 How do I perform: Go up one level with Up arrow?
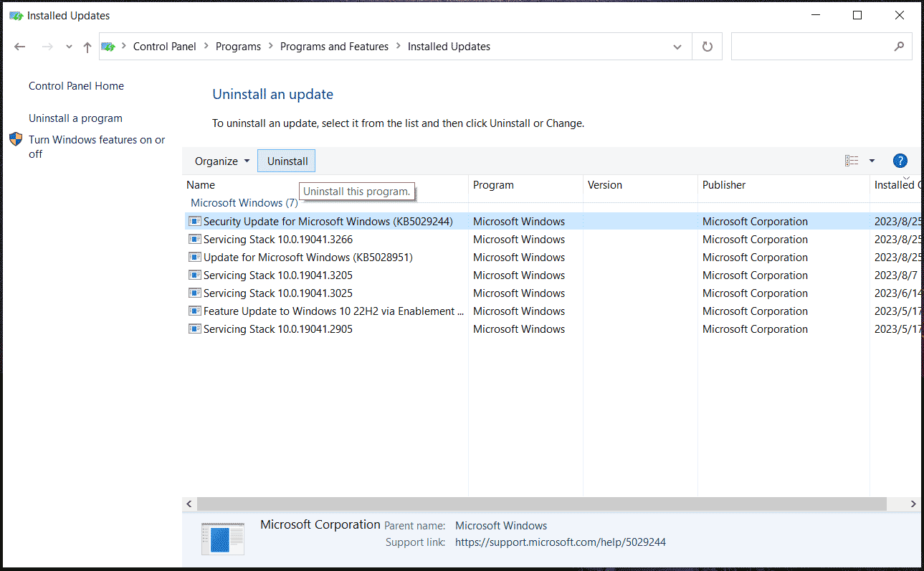(87, 47)
